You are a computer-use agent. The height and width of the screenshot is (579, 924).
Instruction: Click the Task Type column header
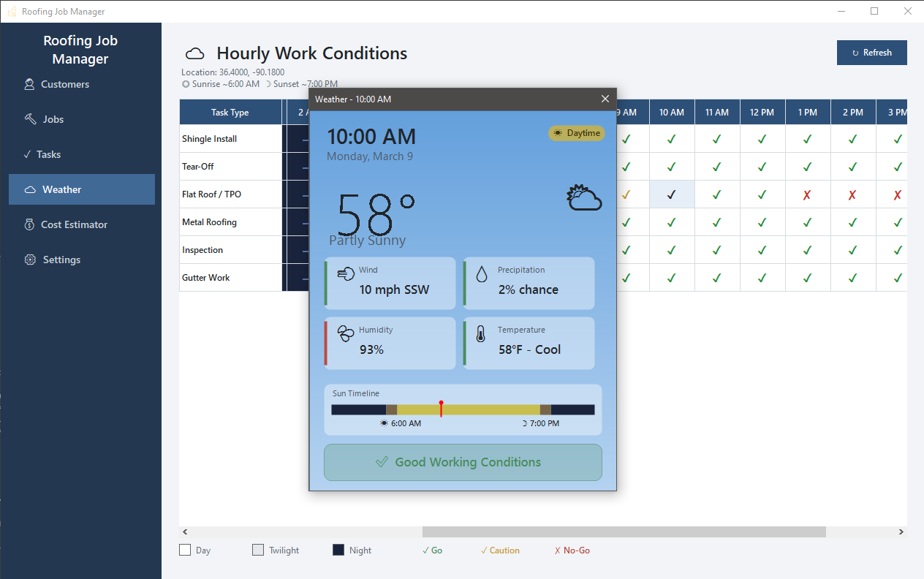(230, 113)
